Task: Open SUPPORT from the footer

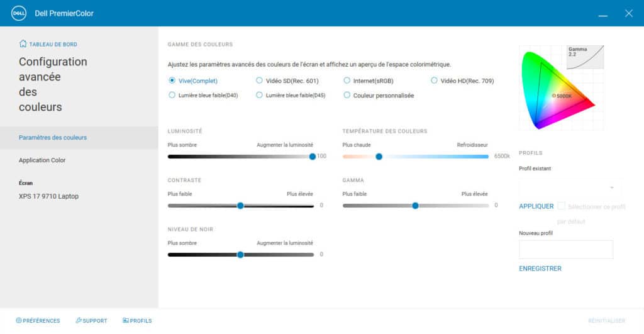Action: [91, 320]
